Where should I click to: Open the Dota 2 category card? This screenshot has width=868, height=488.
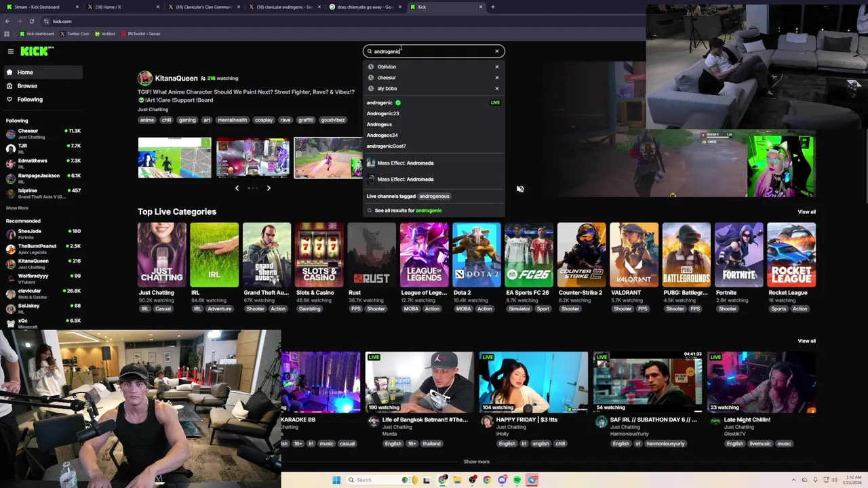[x=477, y=255]
